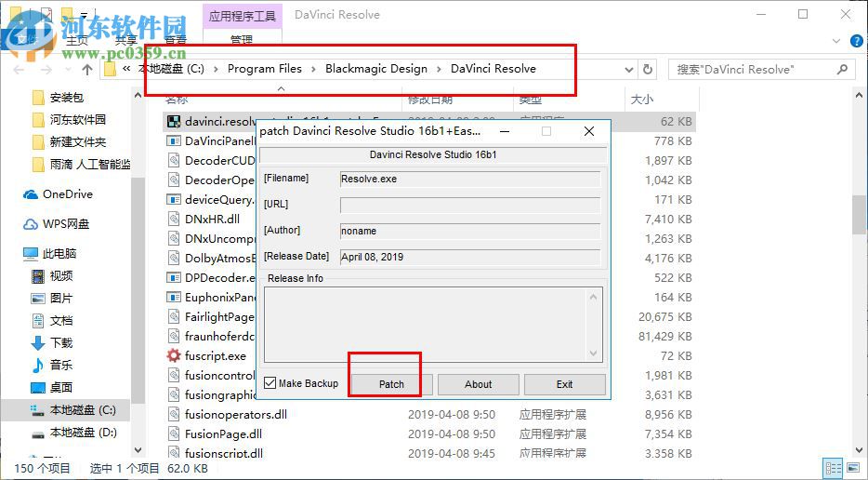868x480 pixels.
Task: Select Program Files in the breadcrumb
Action: (x=265, y=69)
